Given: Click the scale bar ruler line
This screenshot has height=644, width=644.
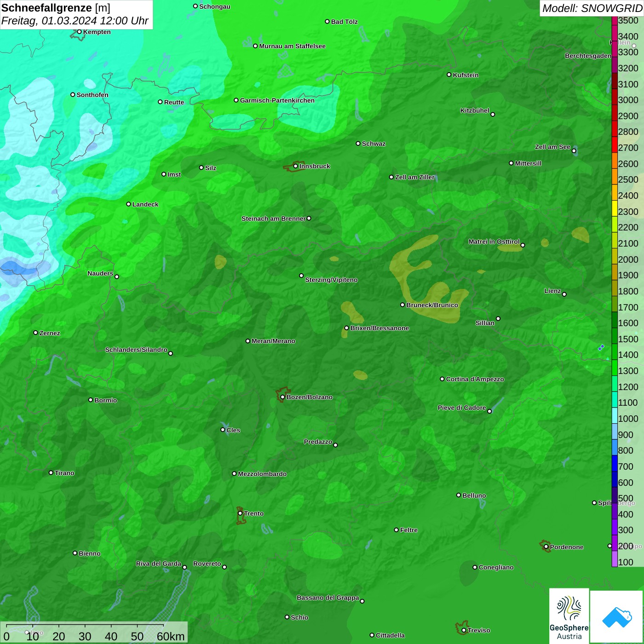Looking at the screenshot, I should [85, 626].
